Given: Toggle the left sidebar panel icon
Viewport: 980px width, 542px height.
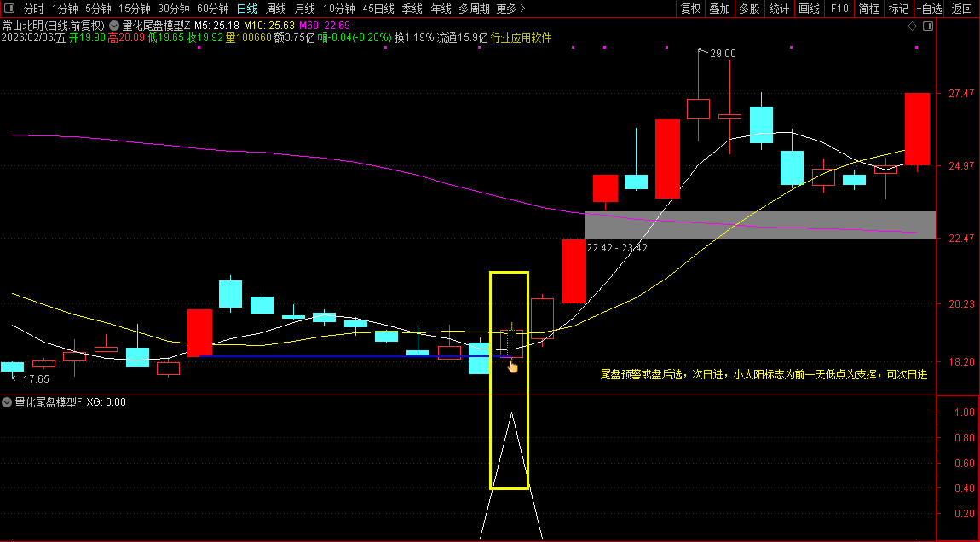Looking at the screenshot, I should 9,9.
